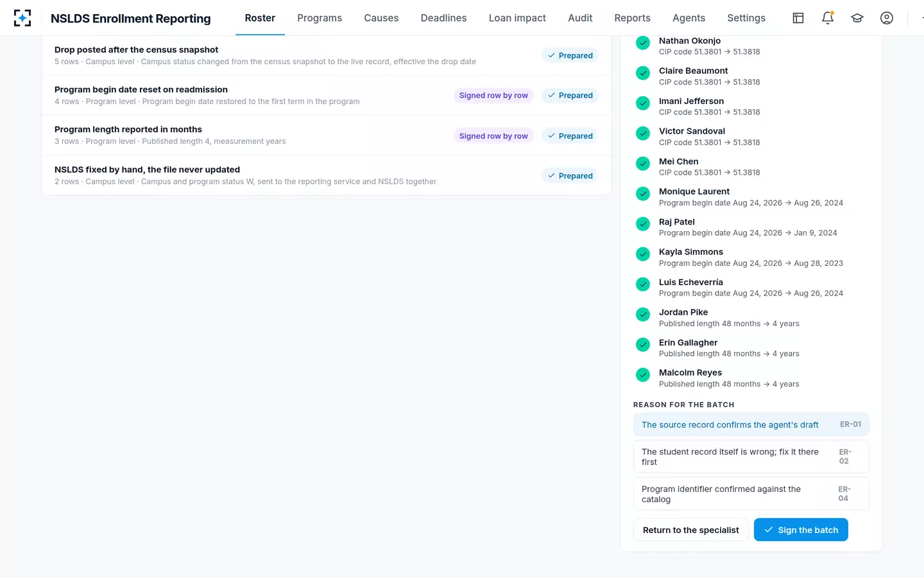This screenshot has height=578, width=924.
Task: Click green check beside Luis Echeverría
Action: click(x=643, y=285)
